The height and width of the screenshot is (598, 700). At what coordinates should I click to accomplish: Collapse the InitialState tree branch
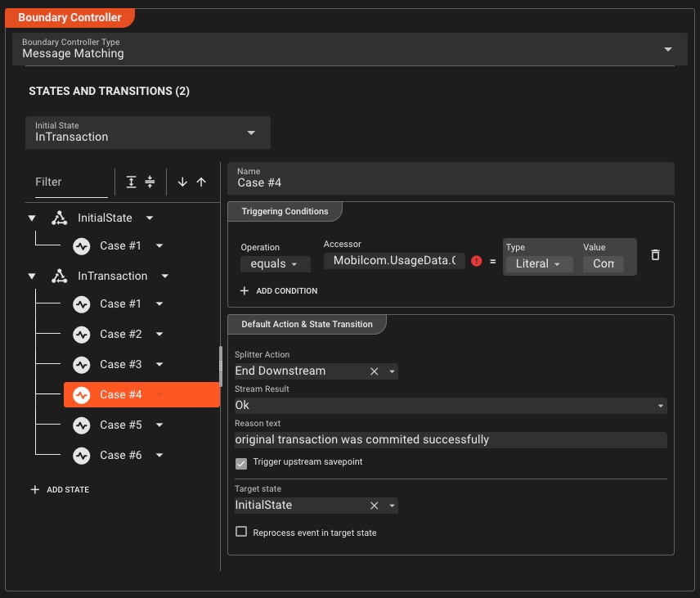(x=31, y=218)
